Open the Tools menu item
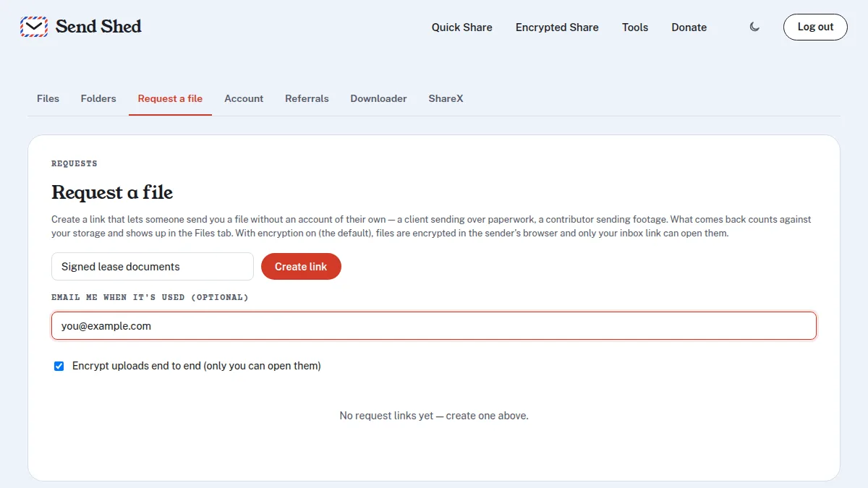The height and width of the screenshot is (488, 868). 635,27
